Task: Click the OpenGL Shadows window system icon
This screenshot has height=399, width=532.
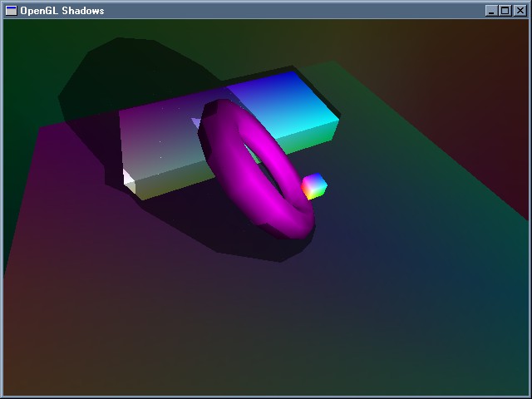Action: coord(11,10)
